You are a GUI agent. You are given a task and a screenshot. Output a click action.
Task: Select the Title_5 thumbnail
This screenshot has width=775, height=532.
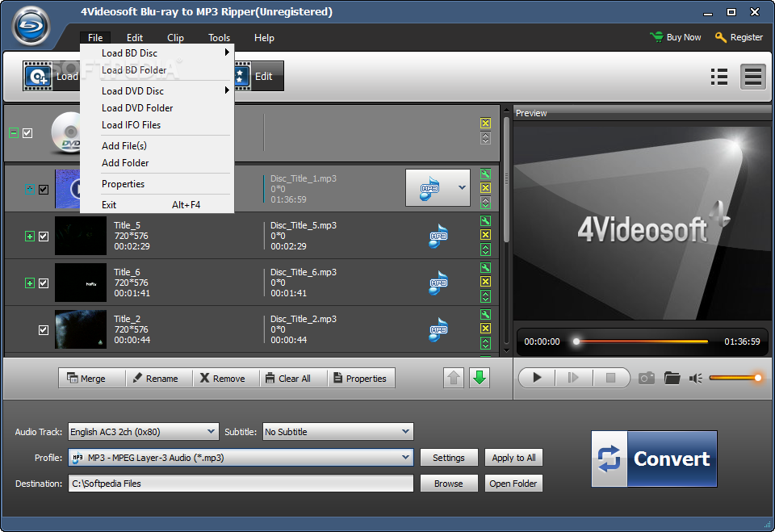(81, 236)
